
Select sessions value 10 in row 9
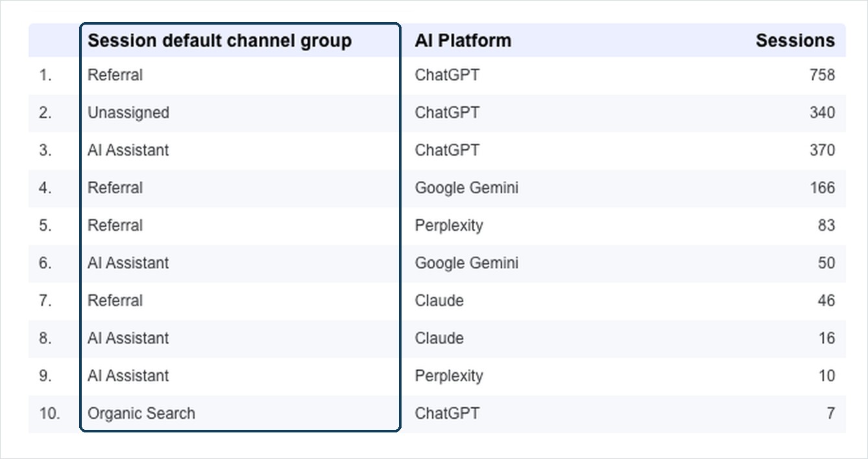coord(826,376)
